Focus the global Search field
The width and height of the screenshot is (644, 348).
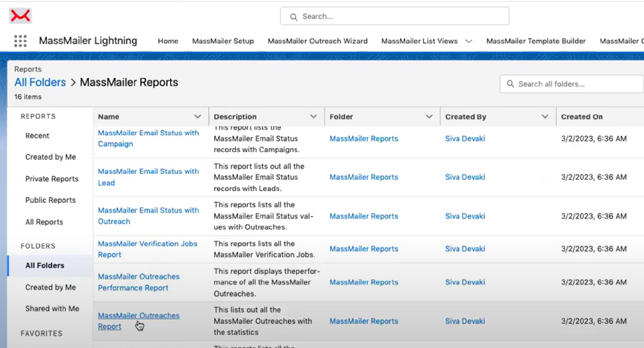pyautogui.click(x=394, y=16)
